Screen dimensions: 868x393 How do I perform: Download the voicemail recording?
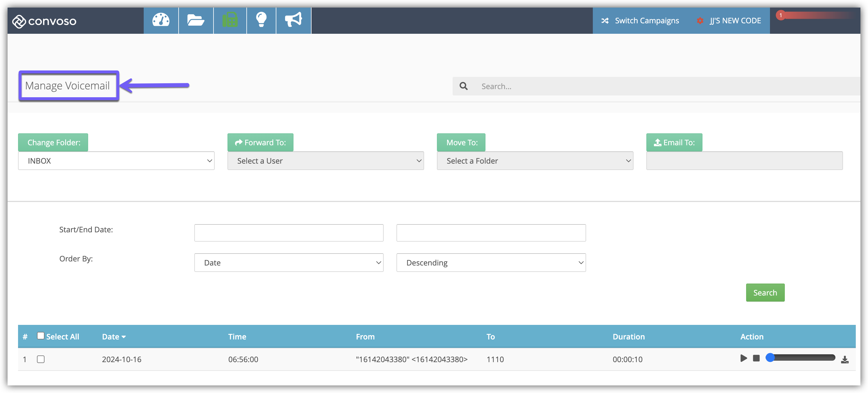pyautogui.click(x=844, y=360)
